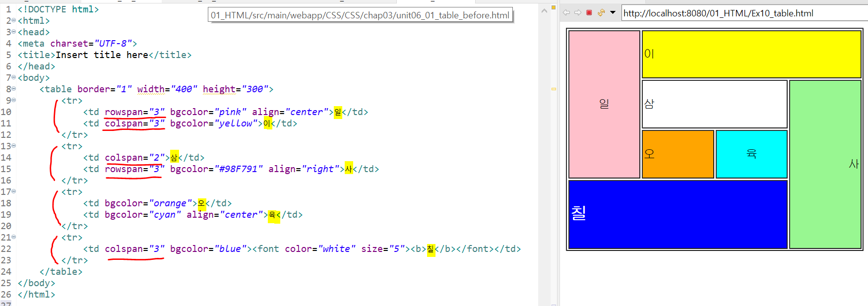Click the </body> closing tag on line 25
This screenshot has width=868, height=306.
(x=36, y=283)
